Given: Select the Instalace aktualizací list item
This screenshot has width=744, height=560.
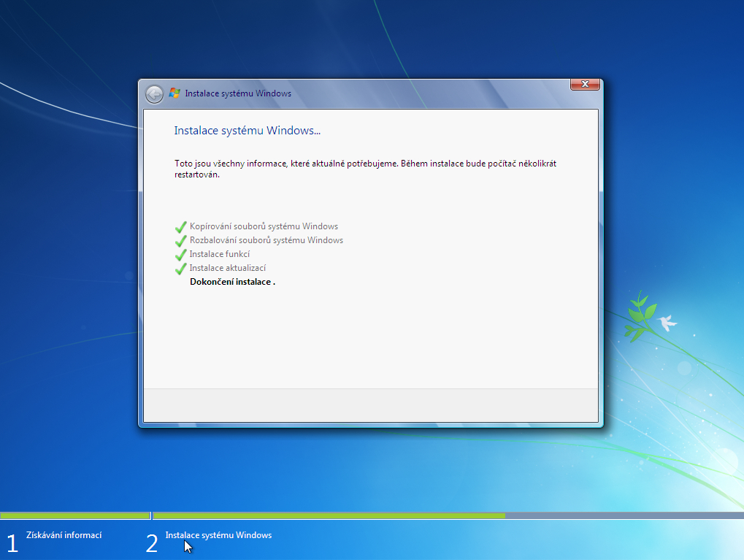Looking at the screenshot, I should (x=230, y=268).
